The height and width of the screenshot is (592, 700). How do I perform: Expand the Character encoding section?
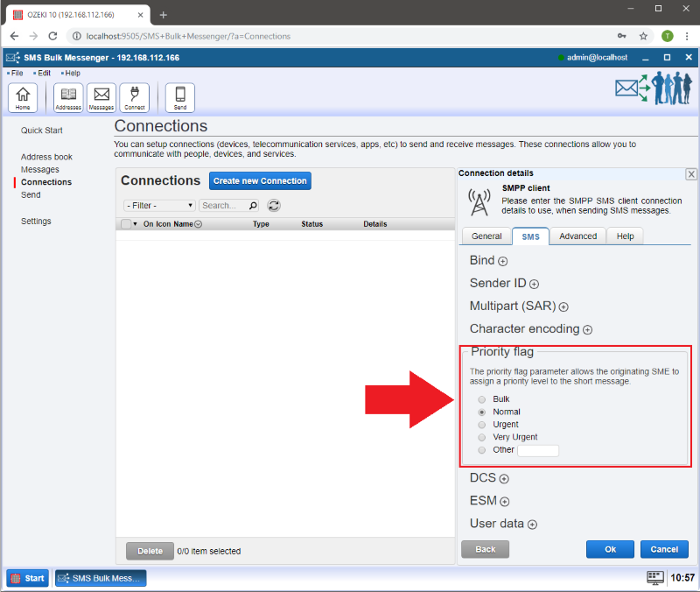pyautogui.click(x=588, y=330)
